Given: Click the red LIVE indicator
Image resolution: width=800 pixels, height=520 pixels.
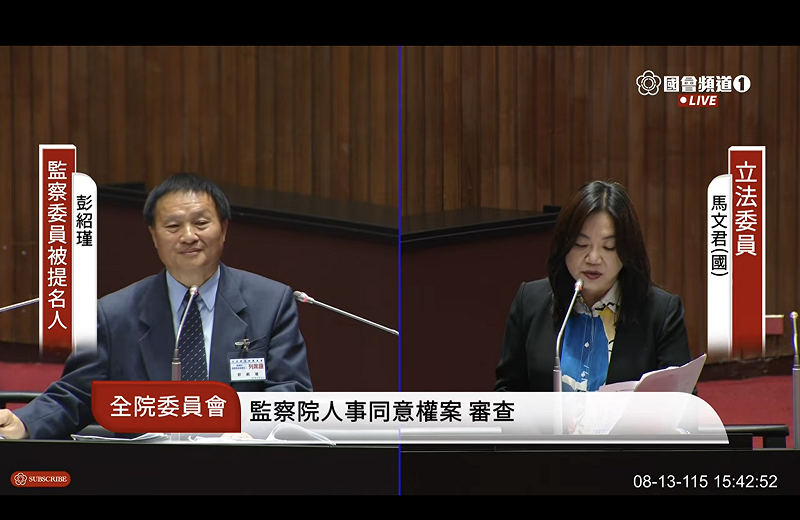Looking at the screenshot, I should point(698,101).
